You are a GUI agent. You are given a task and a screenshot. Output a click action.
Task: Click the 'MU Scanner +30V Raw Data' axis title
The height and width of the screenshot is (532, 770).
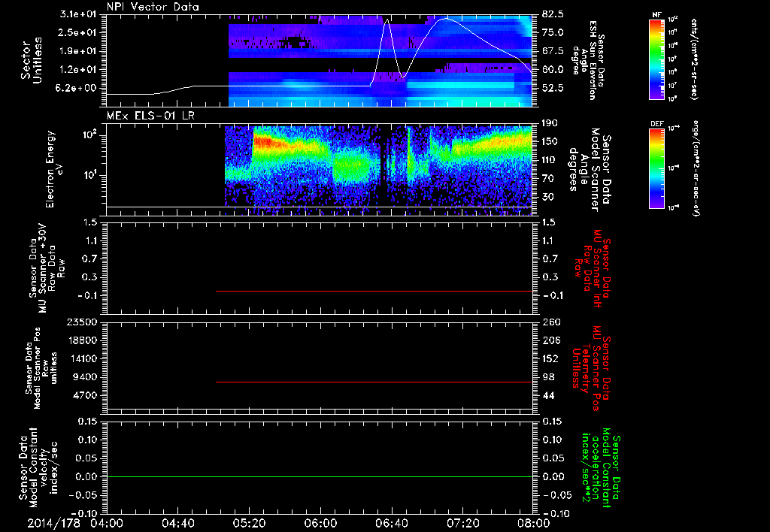(46, 268)
